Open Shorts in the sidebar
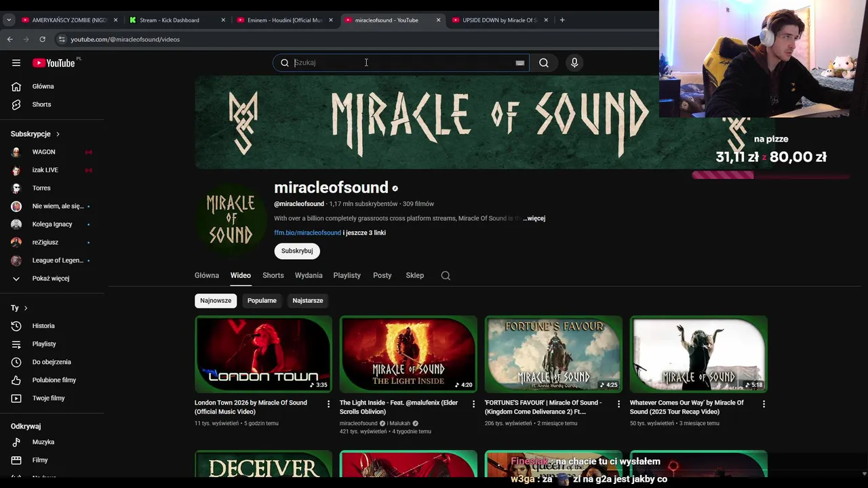The image size is (868, 488). (x=52, y=104)
